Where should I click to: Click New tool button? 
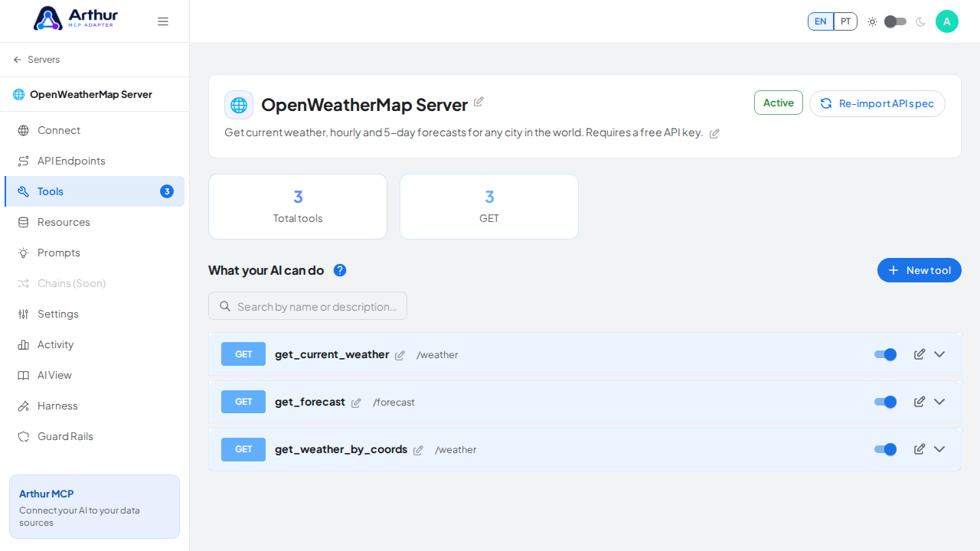coord(920,270)
